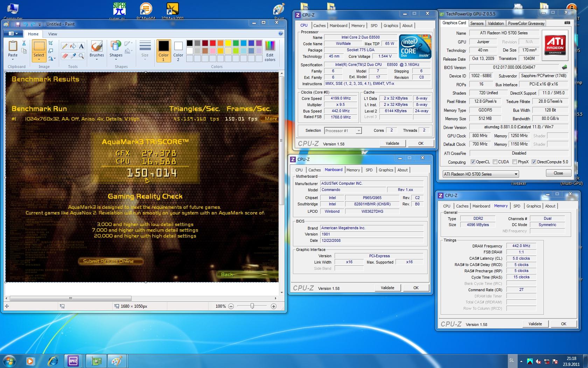Select the Eraser tool
Screen dimensions: 588x368
coord(65,56)
